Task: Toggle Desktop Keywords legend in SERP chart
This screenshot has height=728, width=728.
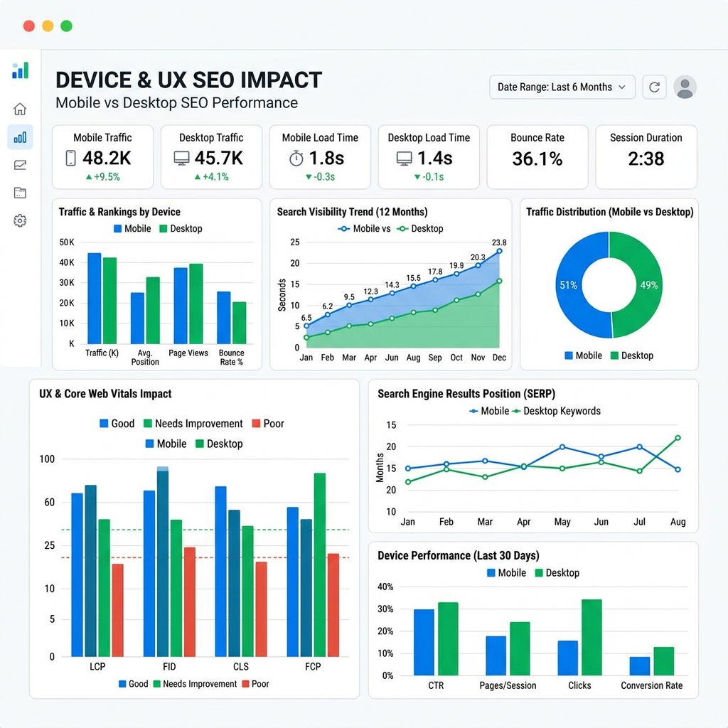Action: click(x=556, y=411)
